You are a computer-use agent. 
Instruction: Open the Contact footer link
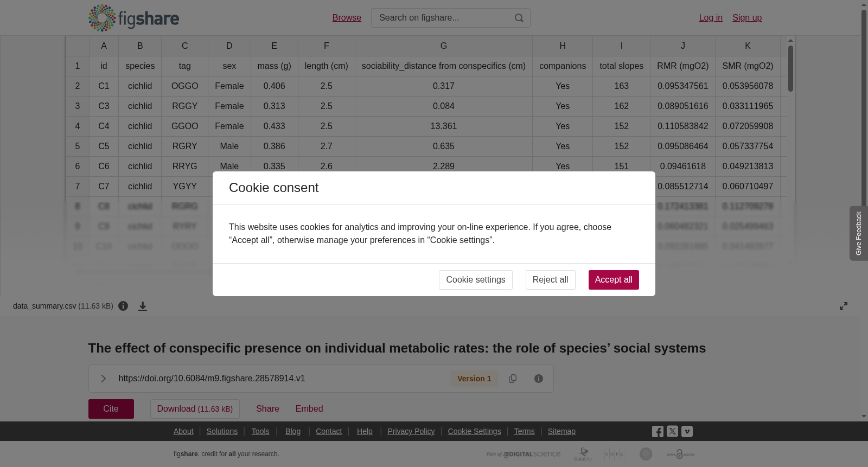[329, 431]
